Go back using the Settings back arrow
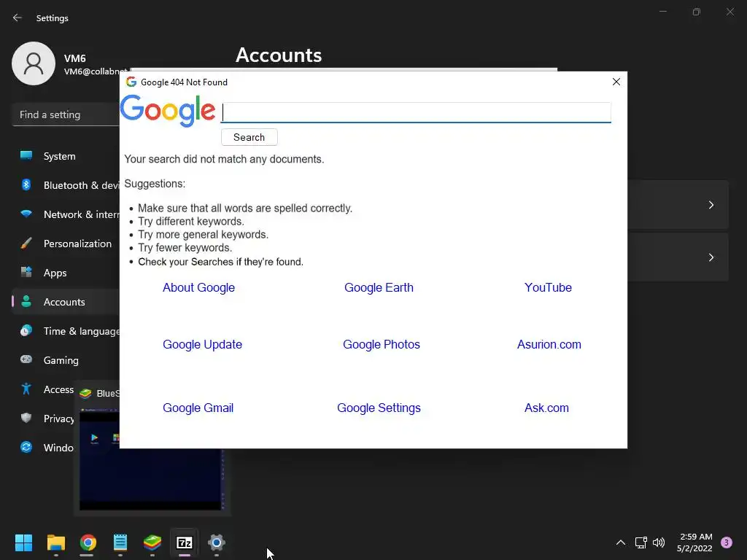 18,17
